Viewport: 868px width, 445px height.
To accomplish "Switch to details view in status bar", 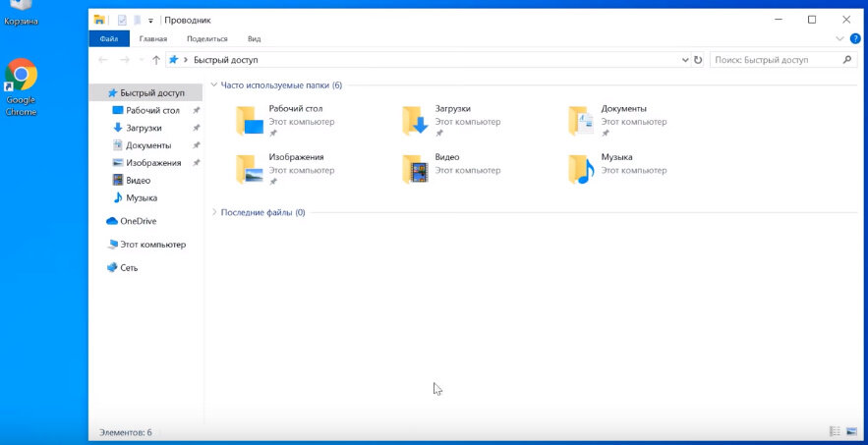I will coord(835,431).
